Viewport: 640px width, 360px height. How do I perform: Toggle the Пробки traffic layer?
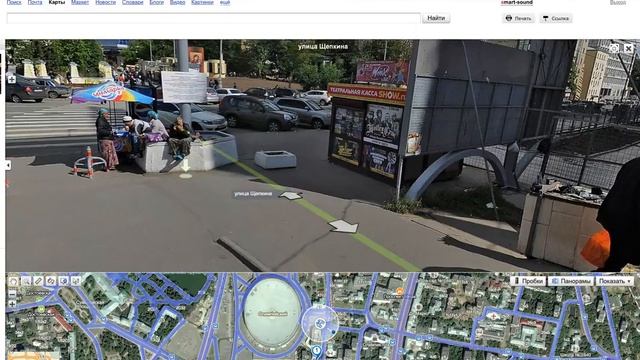click(x=529, y=281)
